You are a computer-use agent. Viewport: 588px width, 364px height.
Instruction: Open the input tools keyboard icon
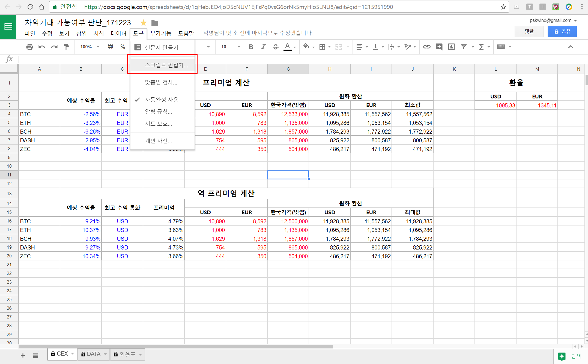(501, 47)
